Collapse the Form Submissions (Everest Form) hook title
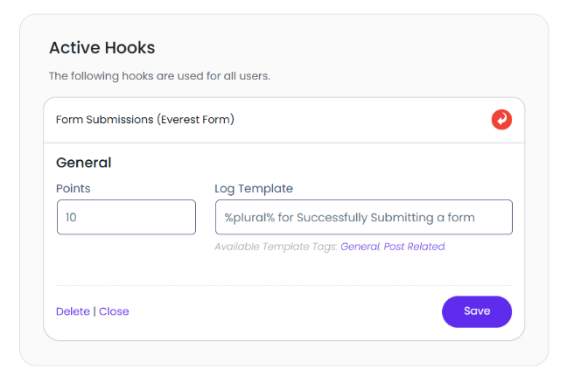This screenshot has width=588, height=391. (x=145, y=120)
